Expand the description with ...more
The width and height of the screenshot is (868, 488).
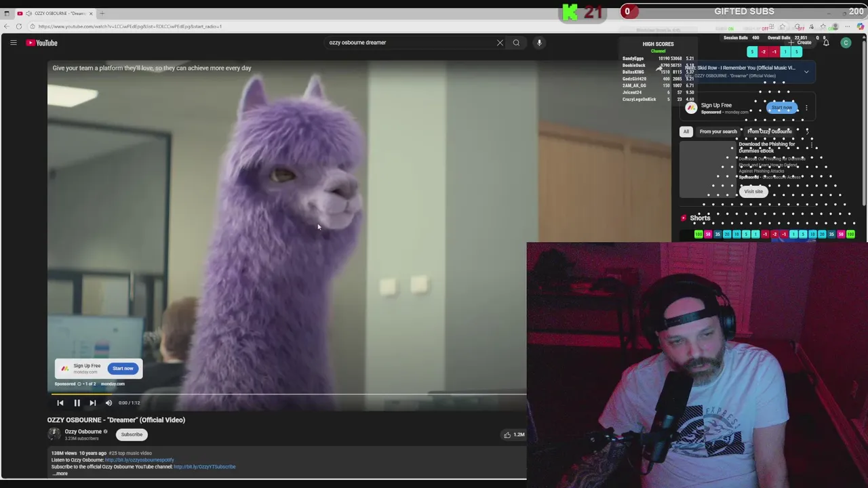pyautogui.click(x=60, y=474)
